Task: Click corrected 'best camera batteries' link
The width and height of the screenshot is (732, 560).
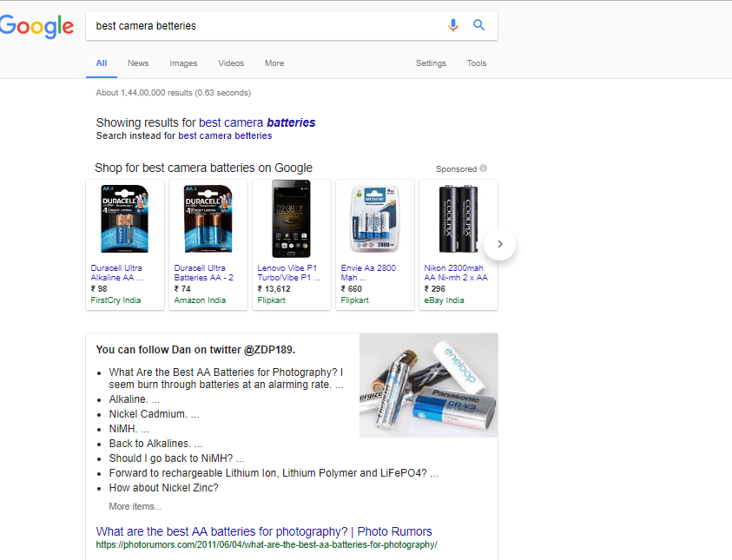Action: (x=257, y=122)
